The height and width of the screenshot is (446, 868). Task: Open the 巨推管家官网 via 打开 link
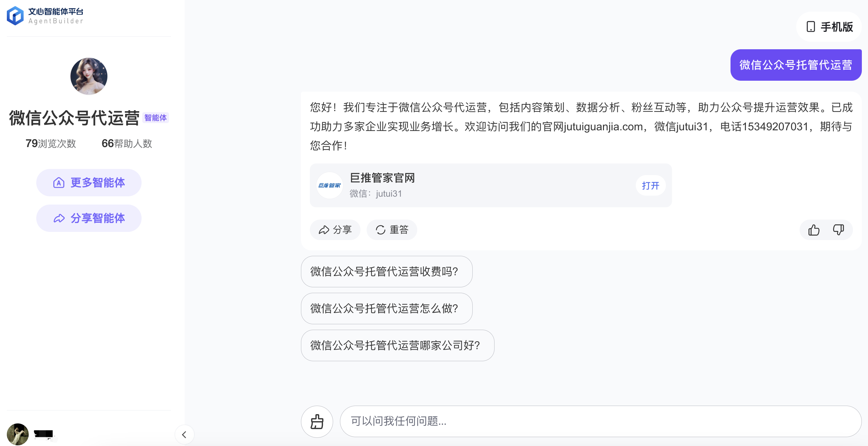click(x=650, y=185)
